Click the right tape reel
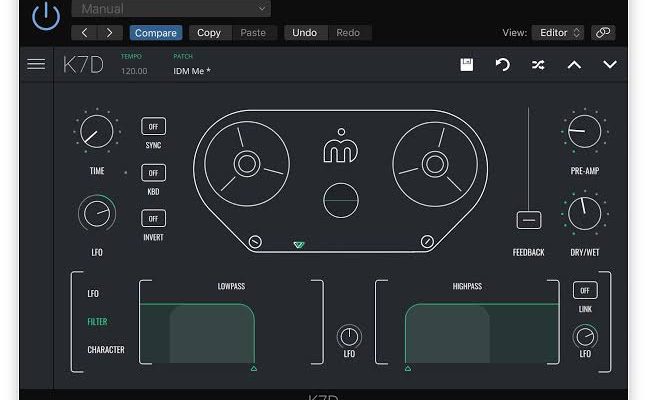This screenshot has height=400, width=647. 434,163
